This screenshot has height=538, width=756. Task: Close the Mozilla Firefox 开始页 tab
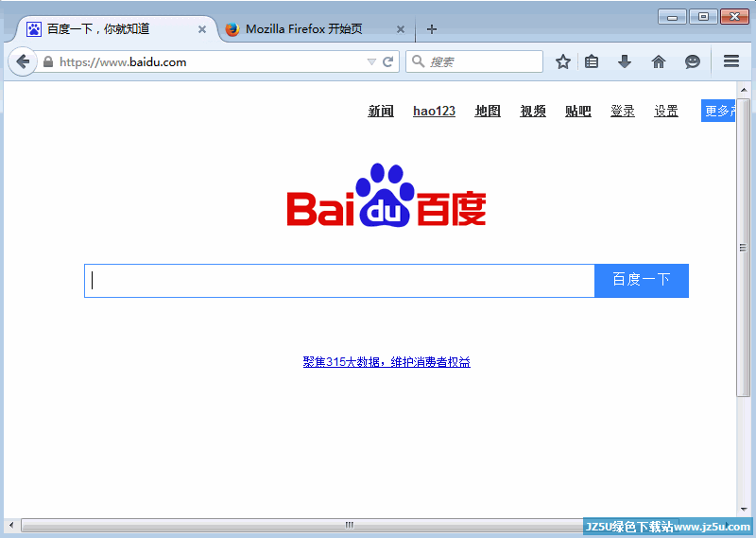[400, 30]
